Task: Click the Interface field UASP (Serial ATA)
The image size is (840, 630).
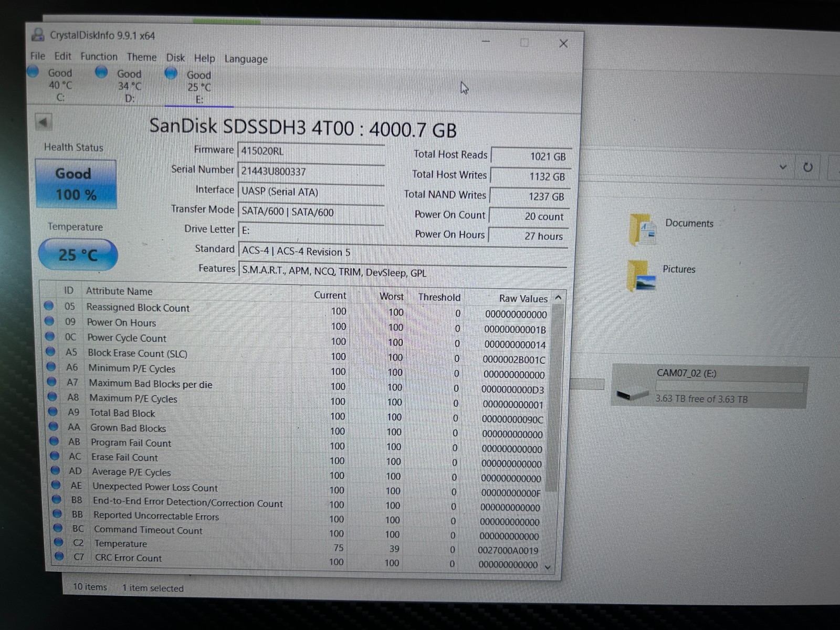Action: pos(311,192)
